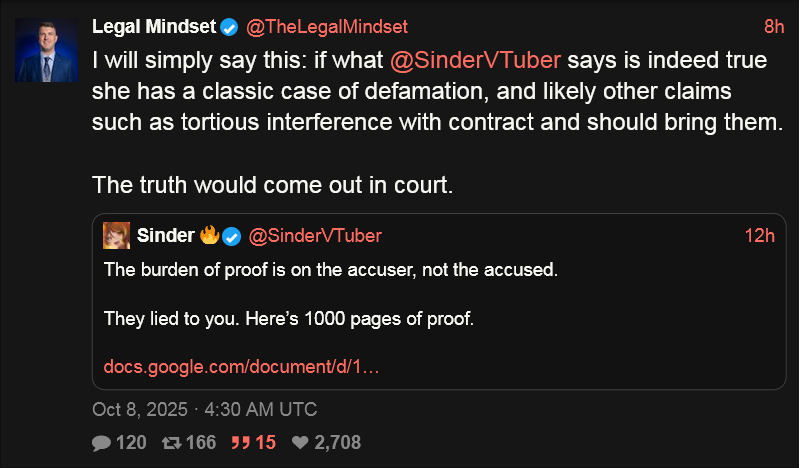Click the quote marks icon
The height and width of the screenshot is (468, 800).
click(x=240, y=442)
